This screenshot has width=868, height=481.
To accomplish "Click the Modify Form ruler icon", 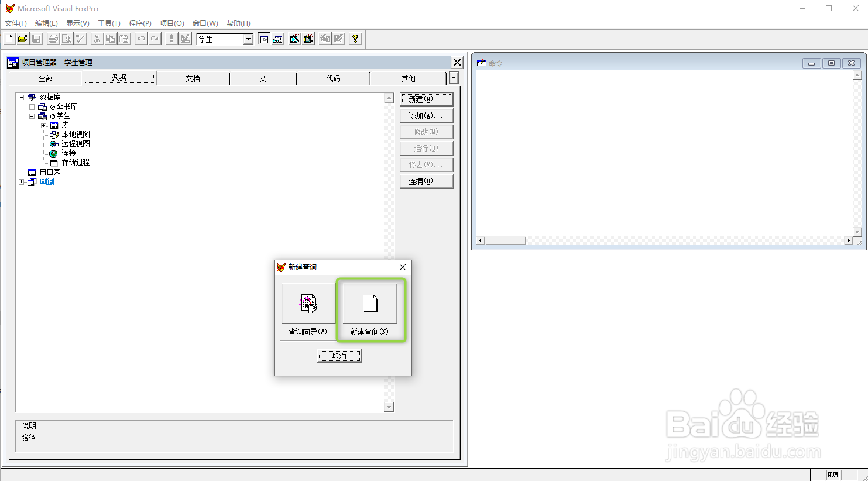I will 185,39.
